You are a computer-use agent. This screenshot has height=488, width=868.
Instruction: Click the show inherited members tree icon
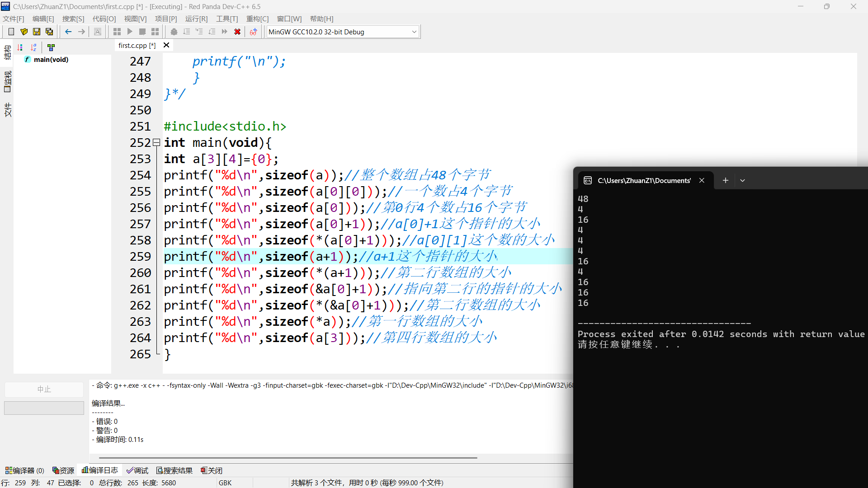point(51,47)
